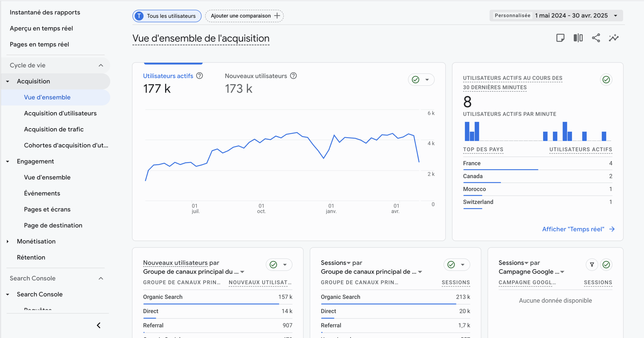Click the checkmark icon on the realtime users card
Screen dimensions: 644x338
[606, 80]
